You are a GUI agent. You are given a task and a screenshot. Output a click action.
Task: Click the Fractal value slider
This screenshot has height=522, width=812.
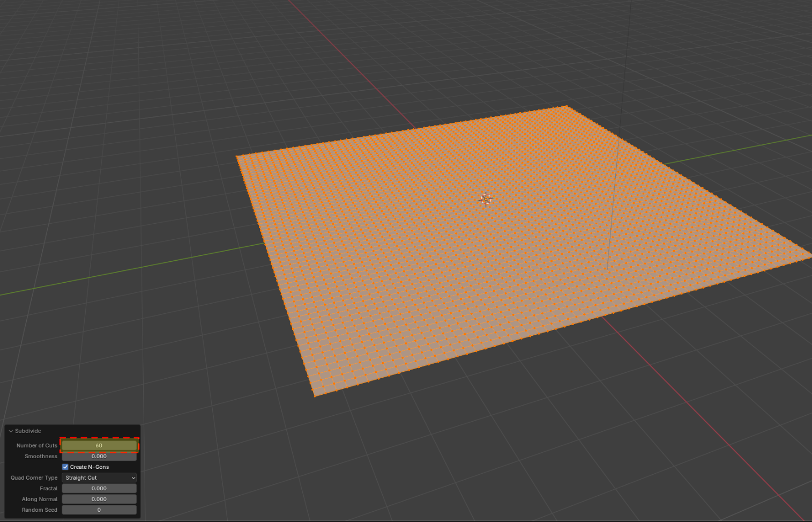[x=99, y=488]
